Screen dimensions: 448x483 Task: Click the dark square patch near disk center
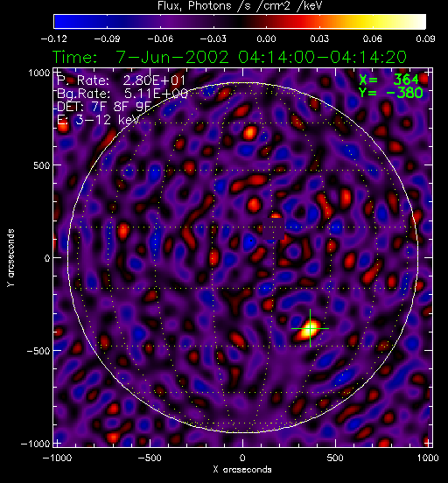273,229
